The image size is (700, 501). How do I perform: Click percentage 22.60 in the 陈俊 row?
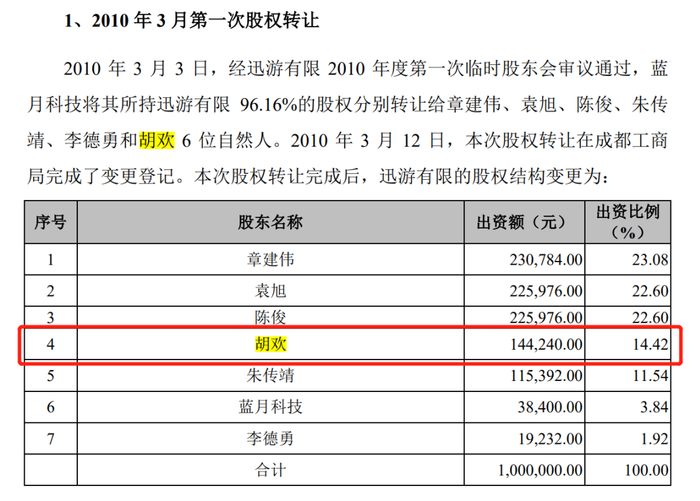click(x=650, y=317)
